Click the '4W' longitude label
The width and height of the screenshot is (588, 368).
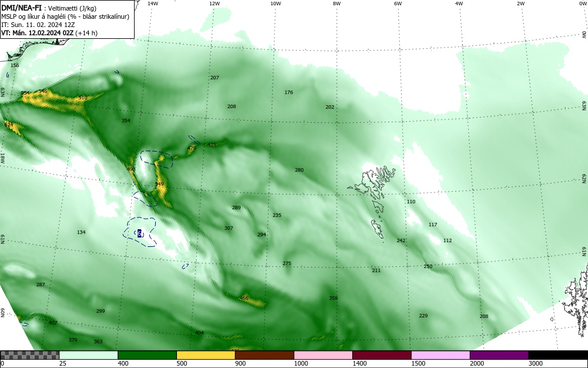pos(459,4)
